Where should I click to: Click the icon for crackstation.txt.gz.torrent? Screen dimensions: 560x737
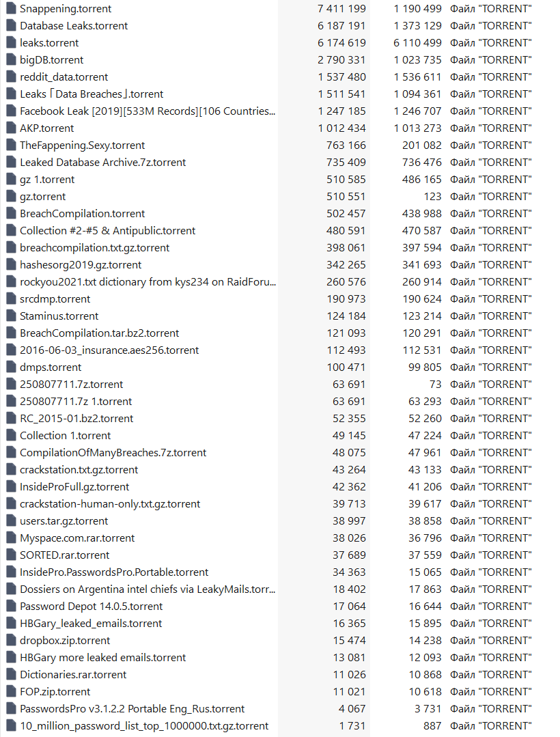12,470
